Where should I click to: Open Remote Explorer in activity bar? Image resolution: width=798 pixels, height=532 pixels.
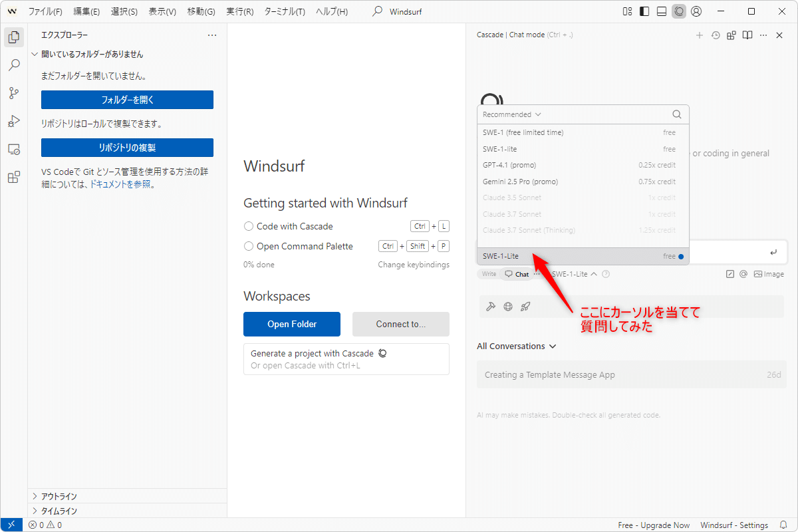(x=13, y=149)
